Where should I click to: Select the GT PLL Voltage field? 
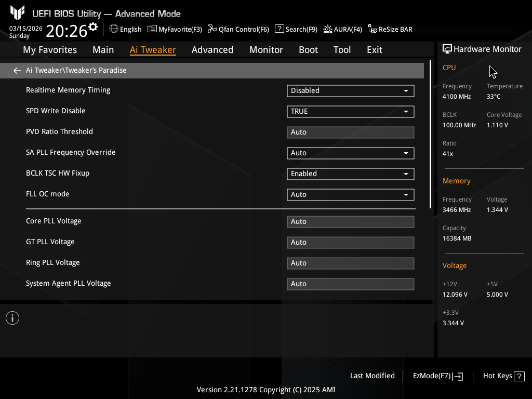351,242
